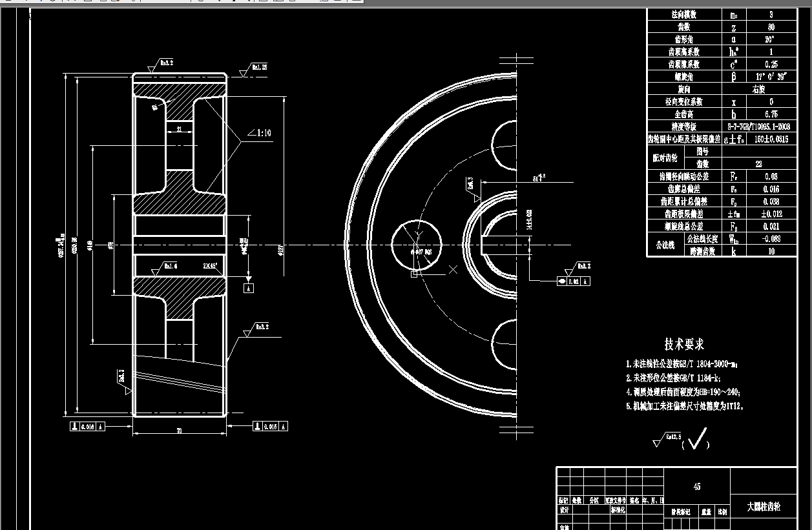812x530 pixels.
Task: Select the 8-7-7GB/T10095.1-2008 accuracy grade text
Action: pos(758,127)
